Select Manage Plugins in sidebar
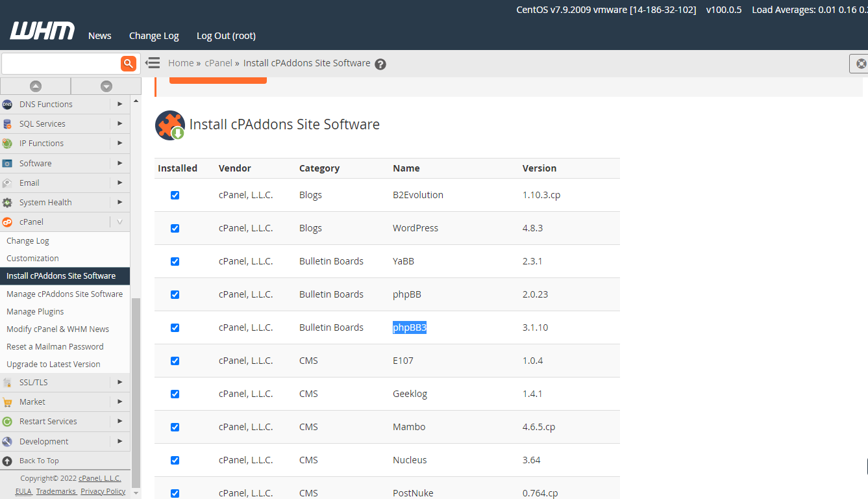The width and height of the screenshot is (868, 499). (35, 311)
